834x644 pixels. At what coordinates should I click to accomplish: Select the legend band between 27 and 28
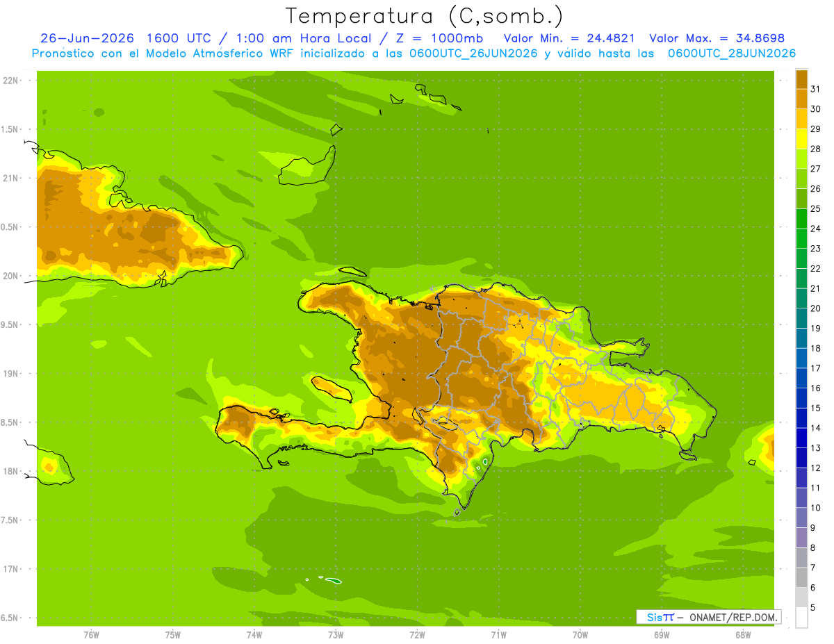pos(801,158)
